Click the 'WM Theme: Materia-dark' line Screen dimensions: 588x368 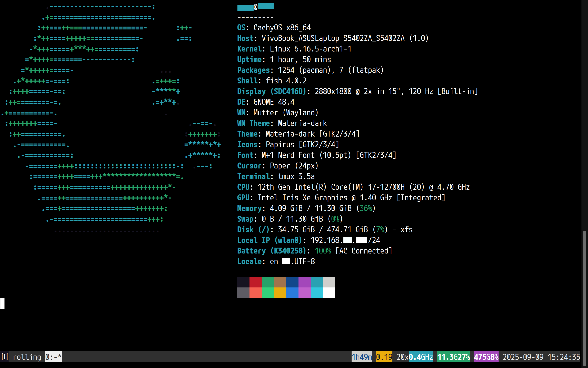(x=282, y=123)
